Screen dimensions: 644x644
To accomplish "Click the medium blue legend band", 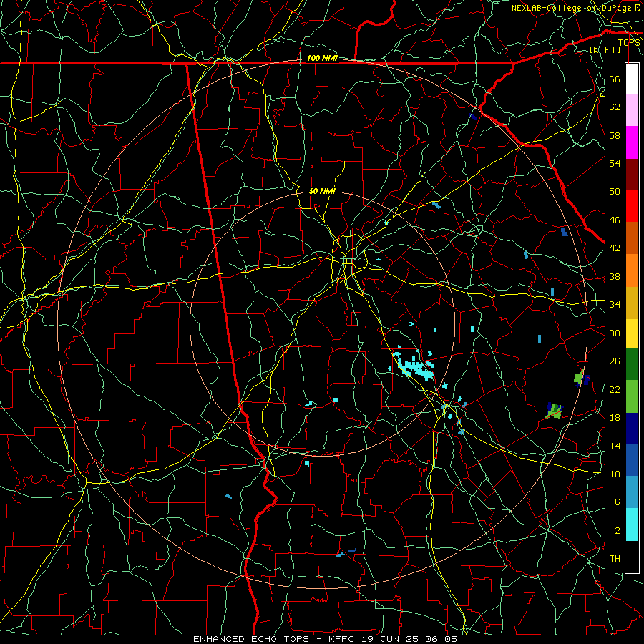I will (632, 461).
